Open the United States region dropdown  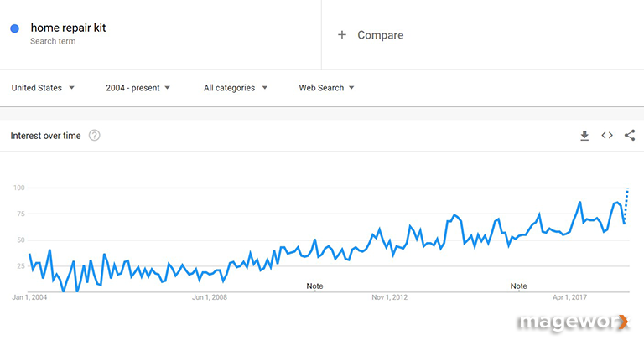[x=43, y=88]
